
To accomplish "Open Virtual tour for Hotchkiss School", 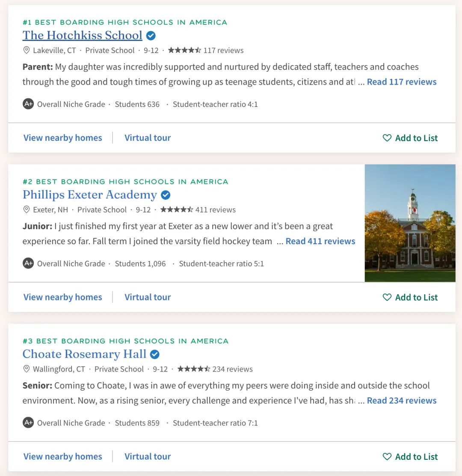I will pos(148,138).
